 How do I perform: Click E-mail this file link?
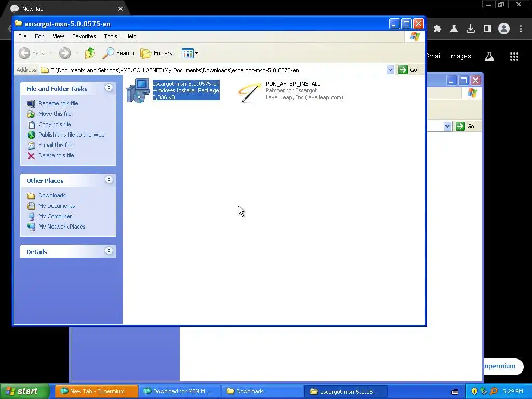click(x=55, y=145)
